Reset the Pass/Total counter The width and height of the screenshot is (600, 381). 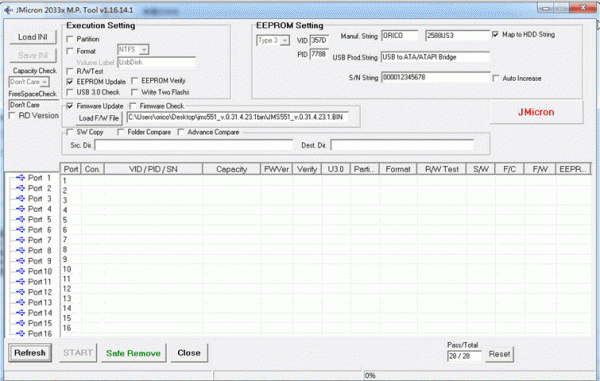click(x=499, y=354)
